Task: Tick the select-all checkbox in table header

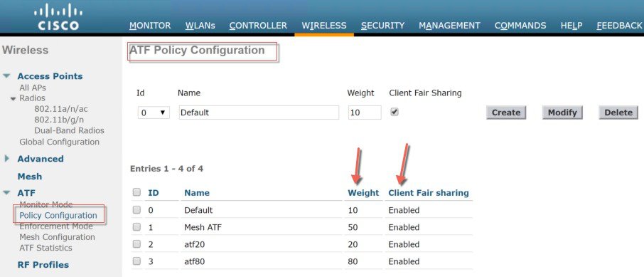Action: pyautogui.click(x=136, y=192)
